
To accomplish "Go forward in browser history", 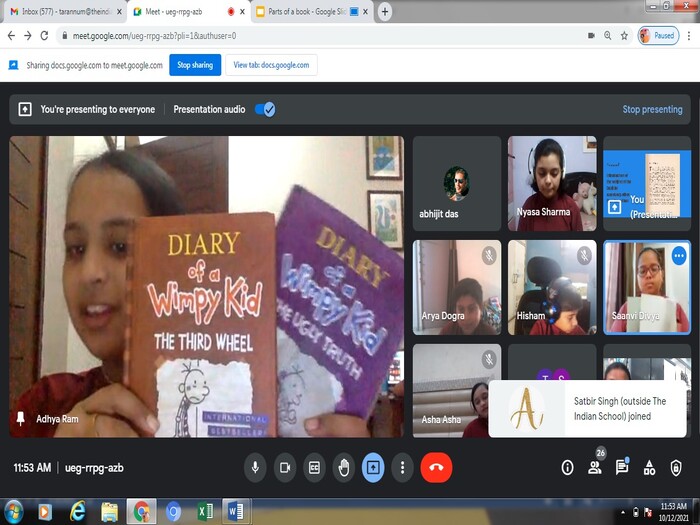I will click(28, 36).
